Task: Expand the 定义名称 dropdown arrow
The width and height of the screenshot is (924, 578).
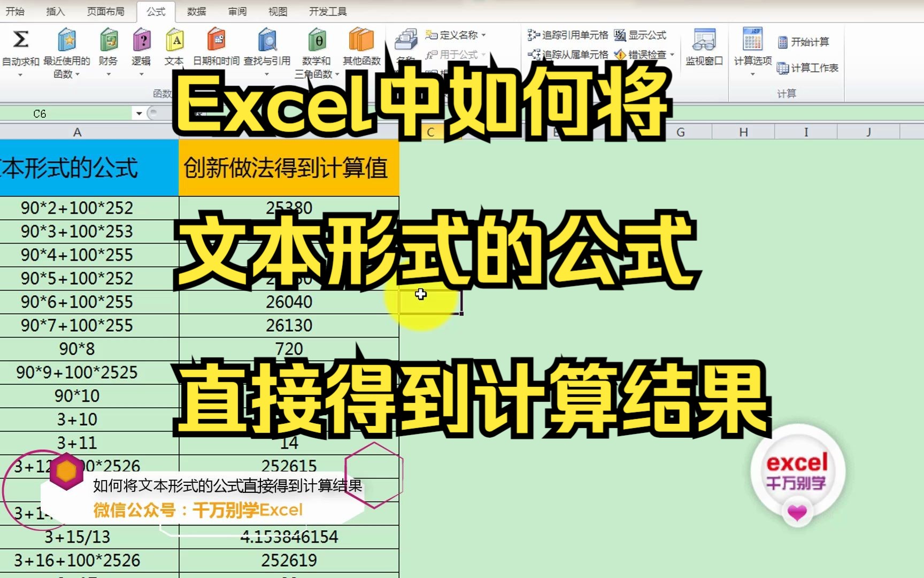Action: (483, 34)
